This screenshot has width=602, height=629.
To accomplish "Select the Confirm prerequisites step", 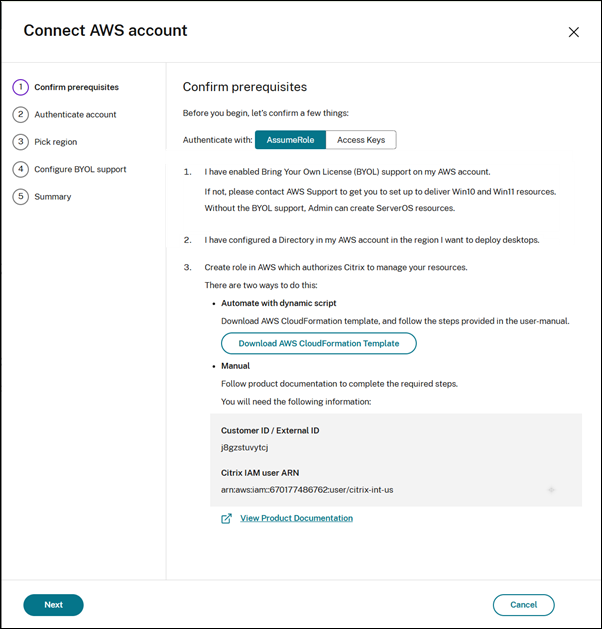I will 76,87.
